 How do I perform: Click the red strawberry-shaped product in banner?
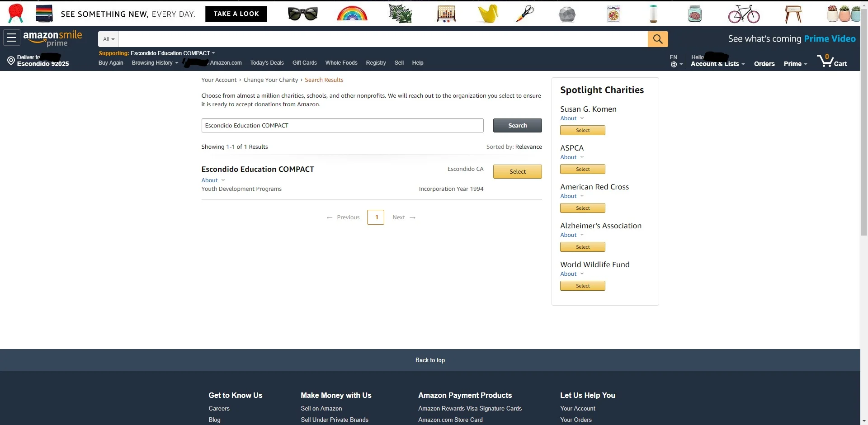[x=16, y=14]
